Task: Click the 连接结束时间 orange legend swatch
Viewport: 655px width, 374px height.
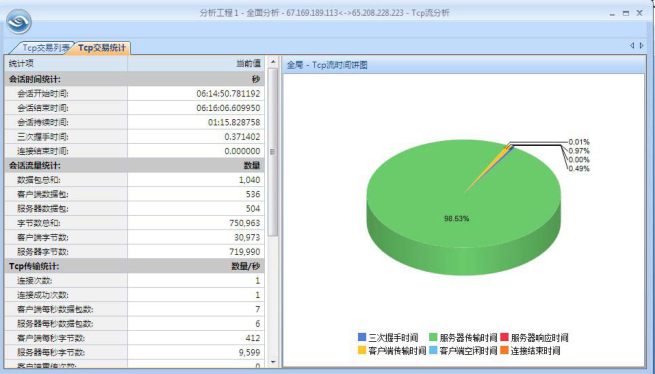Action: pos(504,350)
